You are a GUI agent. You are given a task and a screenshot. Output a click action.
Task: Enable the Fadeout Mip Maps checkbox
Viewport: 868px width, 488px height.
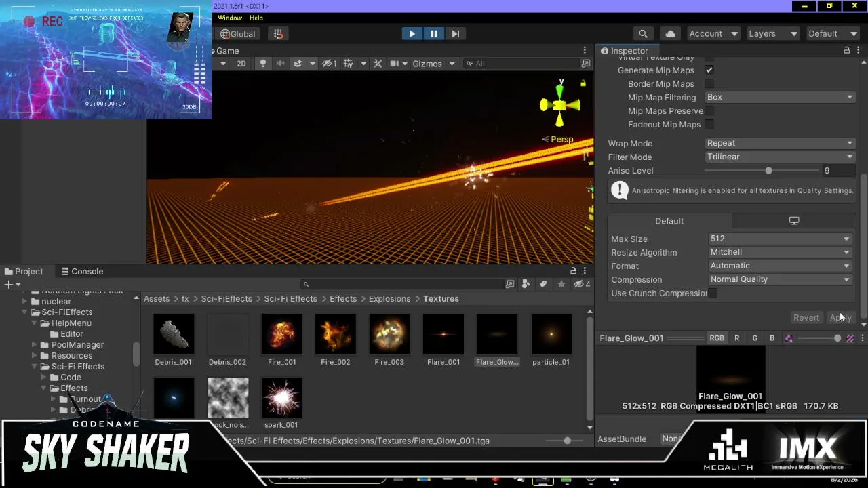point(709,125)
